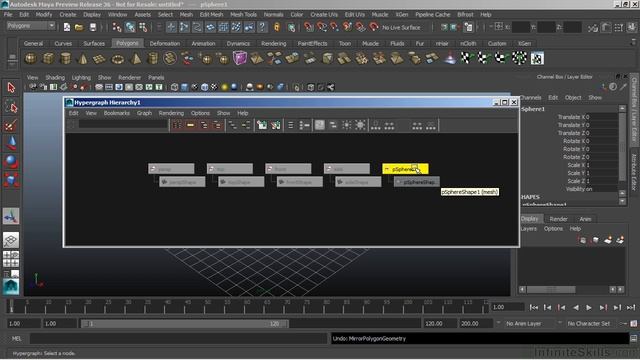
Task: Click the question mark help icon on status line
Action: (x=262, y=27)
